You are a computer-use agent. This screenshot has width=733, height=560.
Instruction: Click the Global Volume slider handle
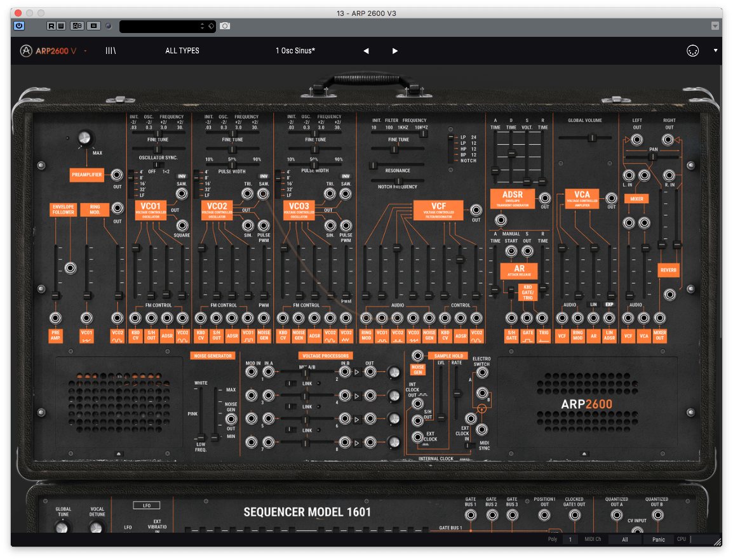[x=592, y=137]
